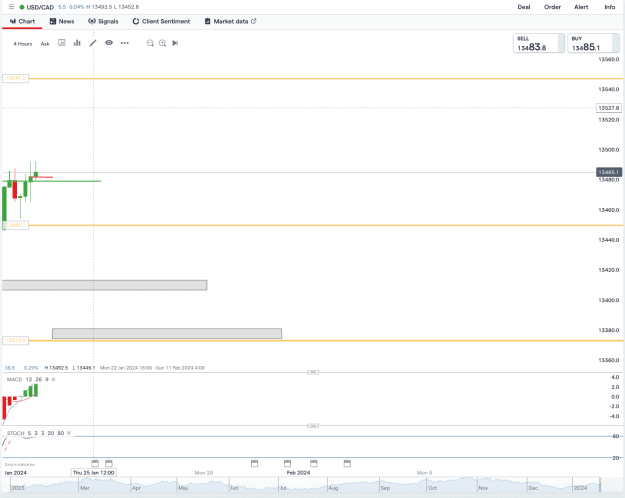Click the crosshair price label 13527.8
This screenshot has height=498, width=625.
pos(609,108)
